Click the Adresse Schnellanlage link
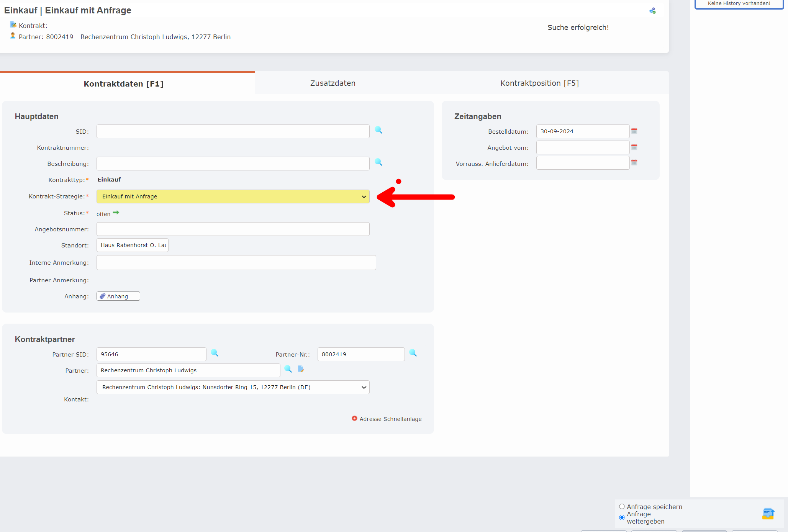 pos(390,419)
